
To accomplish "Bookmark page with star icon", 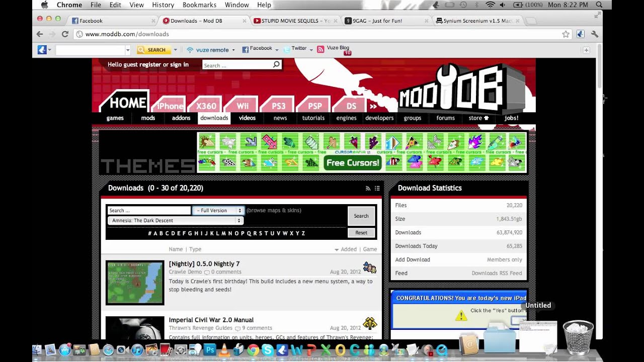I will click(566, 34).
